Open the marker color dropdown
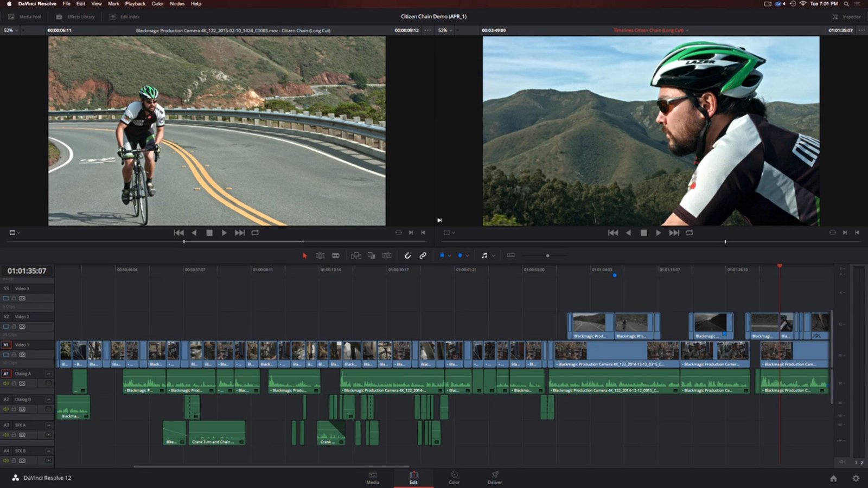The width and height of the screenshot is (868, 488). click(x=467, y=255)
